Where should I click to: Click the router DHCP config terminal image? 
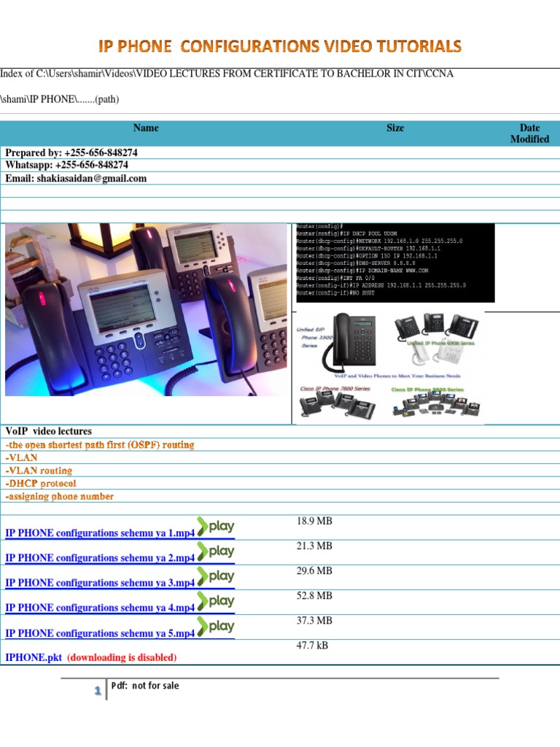[x=395, y=263]
